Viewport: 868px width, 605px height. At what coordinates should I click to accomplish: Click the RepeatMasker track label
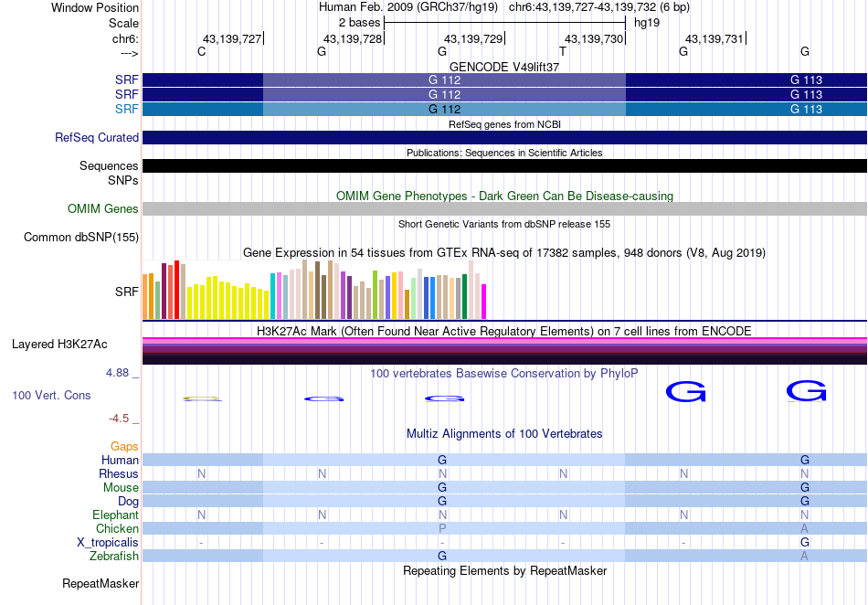101,583
